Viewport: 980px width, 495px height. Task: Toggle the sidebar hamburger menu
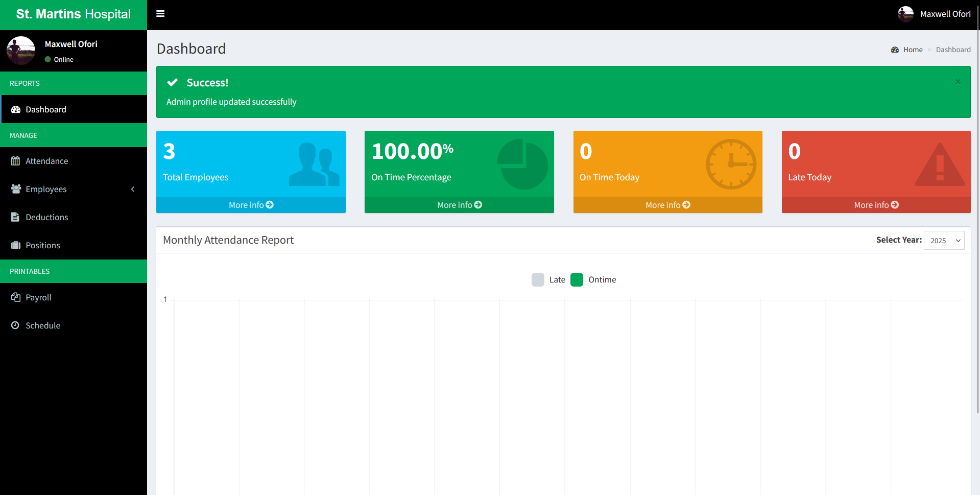point(160,14)
